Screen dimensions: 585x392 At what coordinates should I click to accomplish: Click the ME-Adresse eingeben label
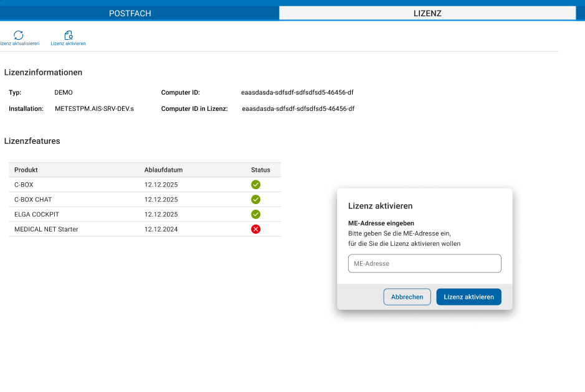381,223
